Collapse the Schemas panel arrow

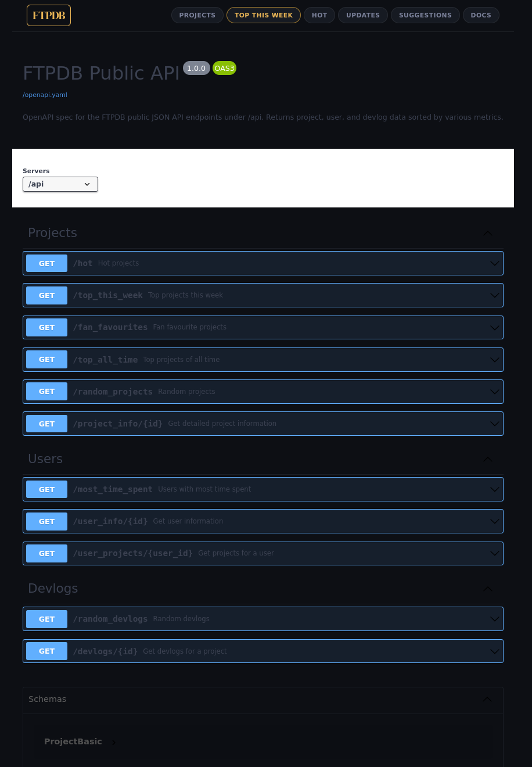click(487, 699)
